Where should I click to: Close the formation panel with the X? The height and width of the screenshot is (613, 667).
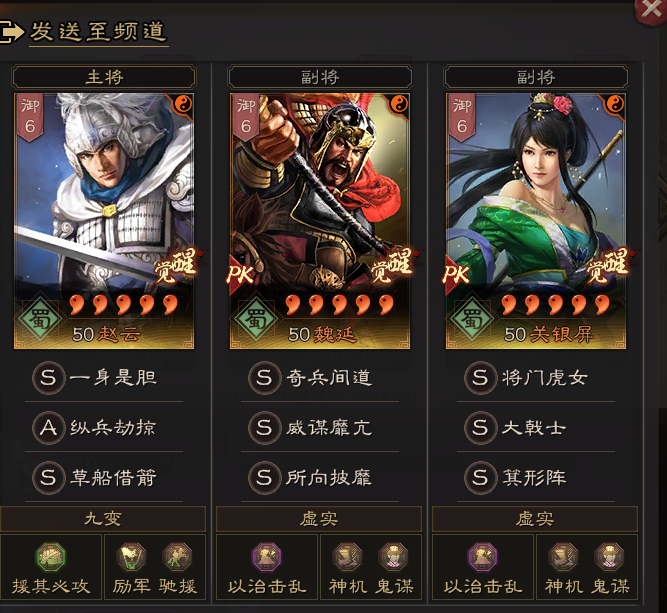pos(651,9)
